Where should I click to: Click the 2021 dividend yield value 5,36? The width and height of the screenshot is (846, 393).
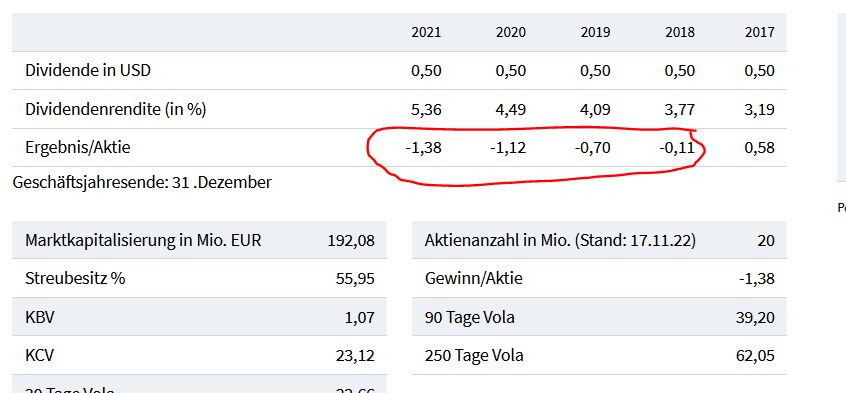click(x=426, y=110)
